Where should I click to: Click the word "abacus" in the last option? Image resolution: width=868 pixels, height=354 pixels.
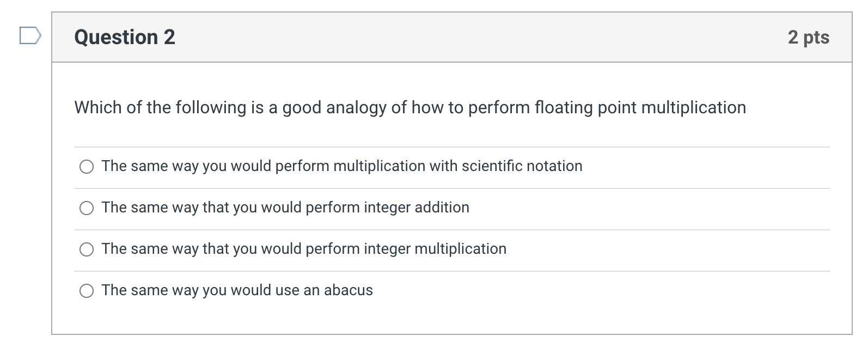pos(348,290)
